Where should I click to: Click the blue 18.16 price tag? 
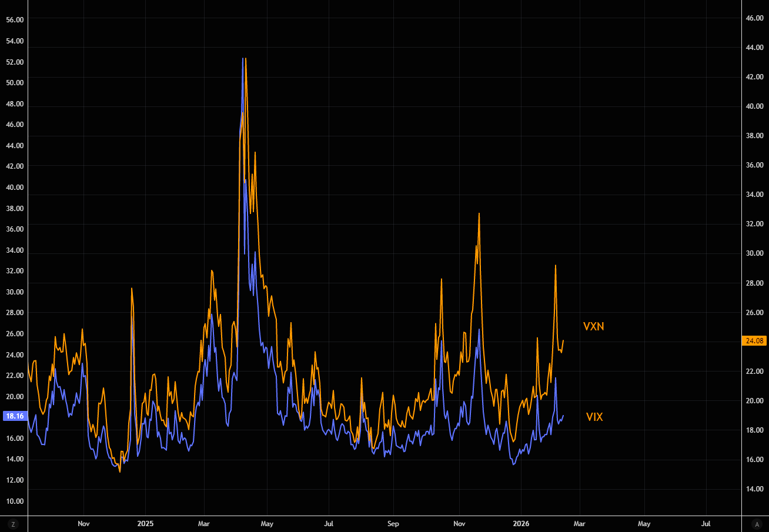coord(14,416)
